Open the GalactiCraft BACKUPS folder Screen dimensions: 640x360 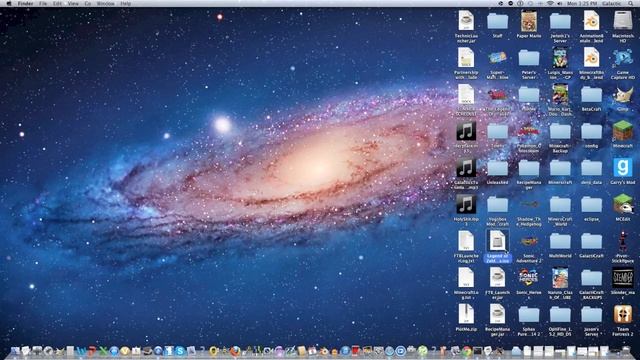pyautogui.click(x=591, y=278)
